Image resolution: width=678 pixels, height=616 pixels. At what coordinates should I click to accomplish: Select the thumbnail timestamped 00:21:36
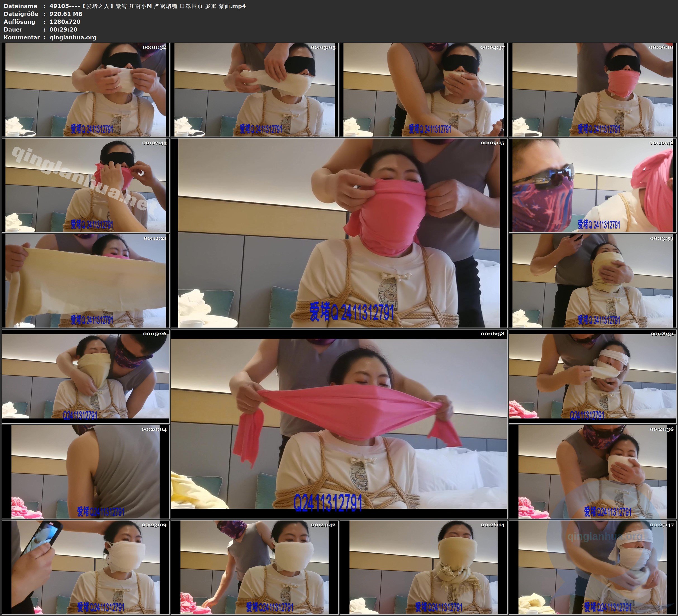click(x=592, y=471)
